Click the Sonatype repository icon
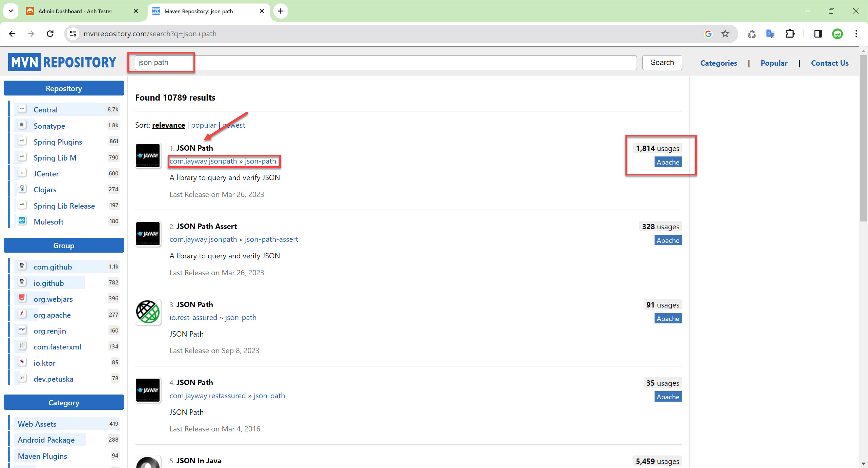Image resolution: width=868 pixels, height=468 pixels. point(22,125)
